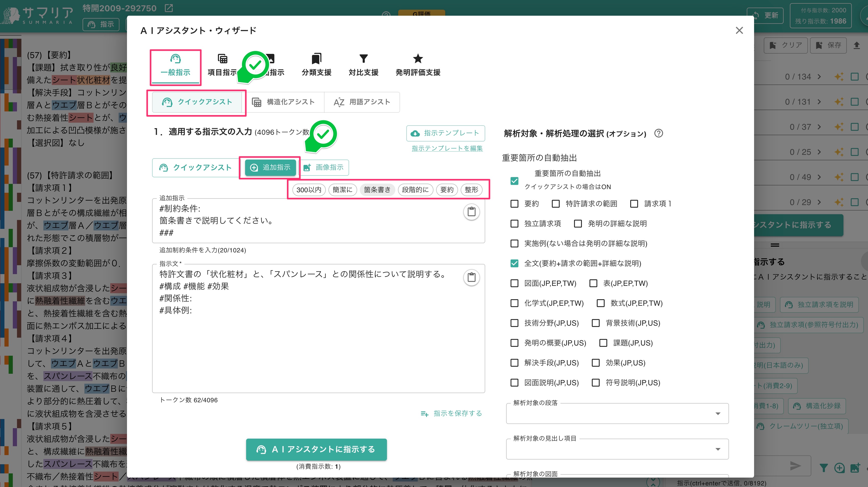Select the 300以内 chip
Image resolution: width=868 pixels, height=487 pixels.
point(309,190)
